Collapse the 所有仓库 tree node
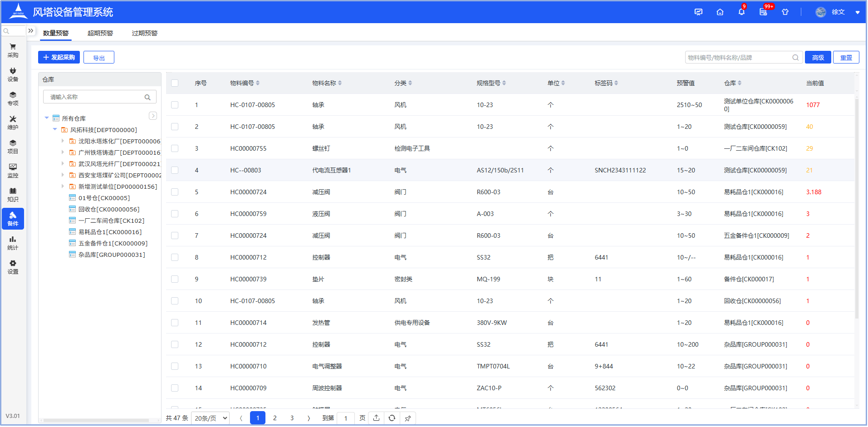Viewport: 868px width, 427px height. click(47, 118)
